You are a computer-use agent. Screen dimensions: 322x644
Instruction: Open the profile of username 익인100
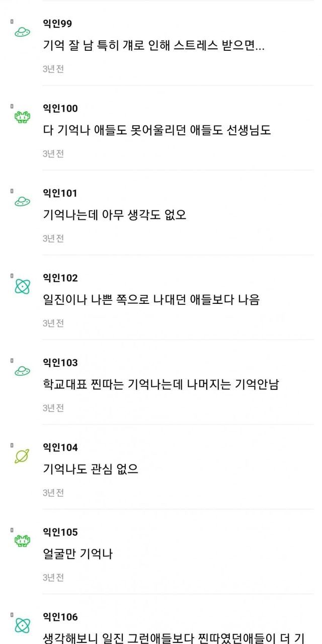pos(60,108)
